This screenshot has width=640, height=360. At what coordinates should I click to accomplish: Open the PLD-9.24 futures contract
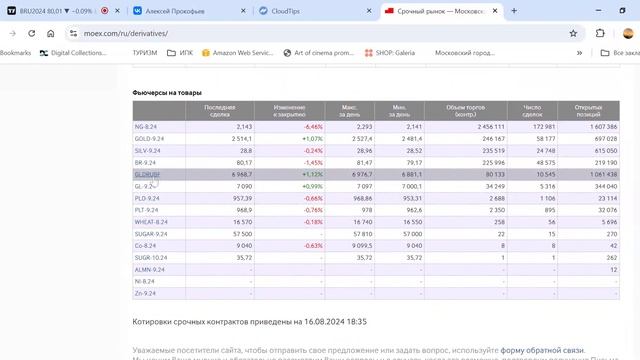point(147,198)
